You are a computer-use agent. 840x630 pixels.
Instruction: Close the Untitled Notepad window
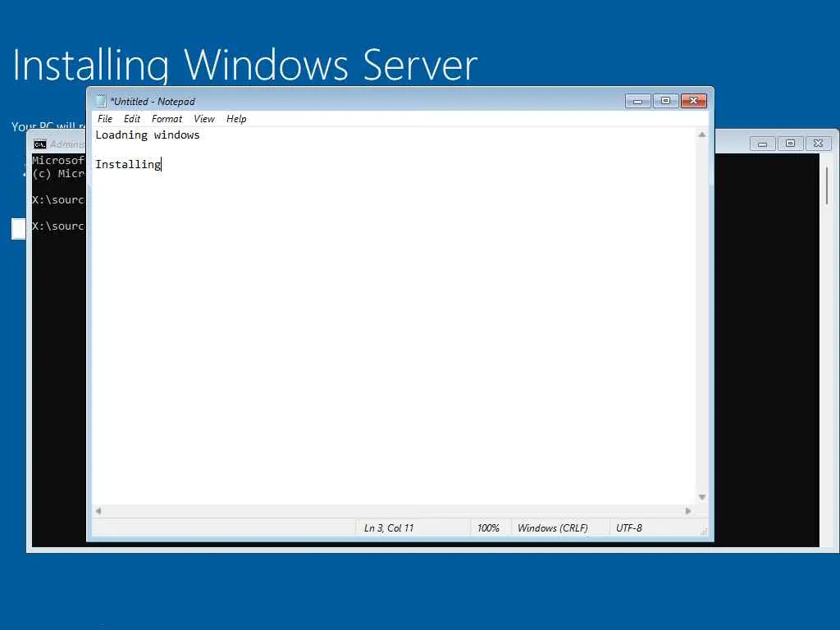pyautogui.click(x=694, y=101)
